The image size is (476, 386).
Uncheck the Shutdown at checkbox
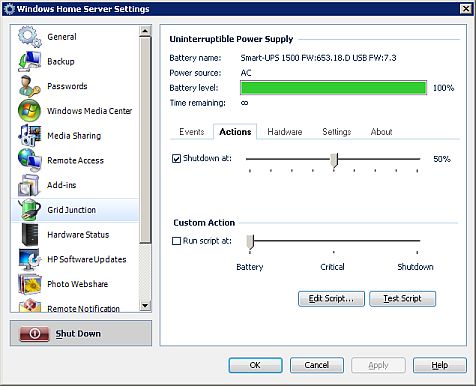pos(176,158)
